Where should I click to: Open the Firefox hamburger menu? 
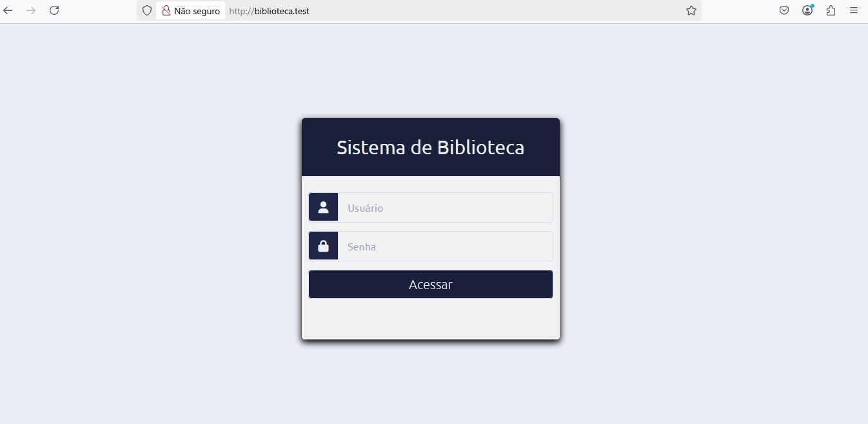point(854,10)
